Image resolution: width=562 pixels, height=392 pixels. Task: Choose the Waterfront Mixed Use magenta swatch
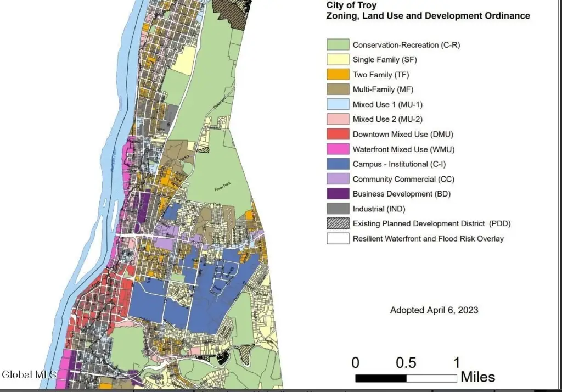coord(337,149)
